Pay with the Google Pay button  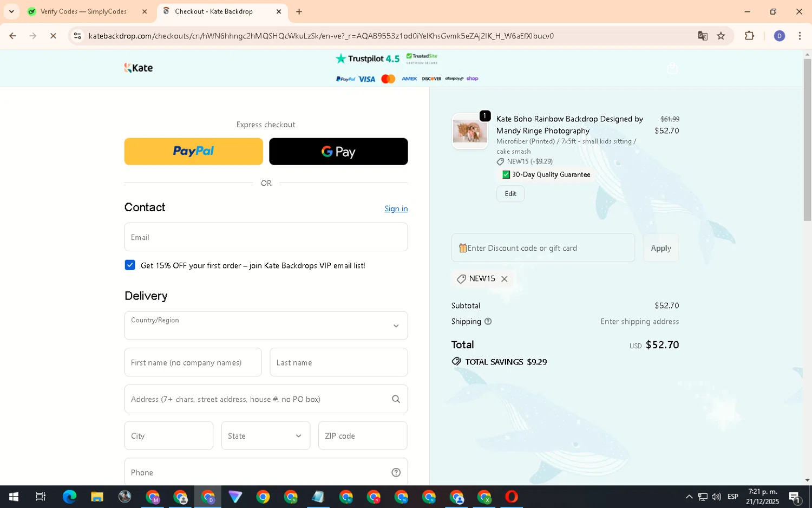(338, 152)
